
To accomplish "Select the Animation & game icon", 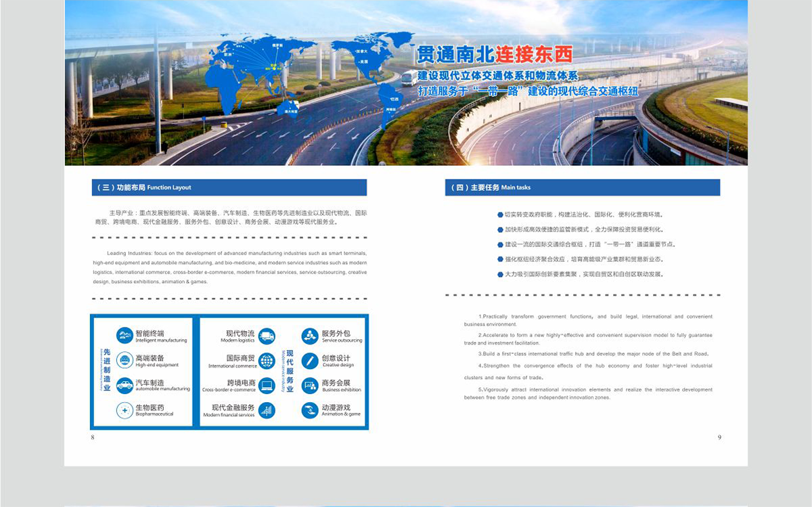I will [310, 410].
